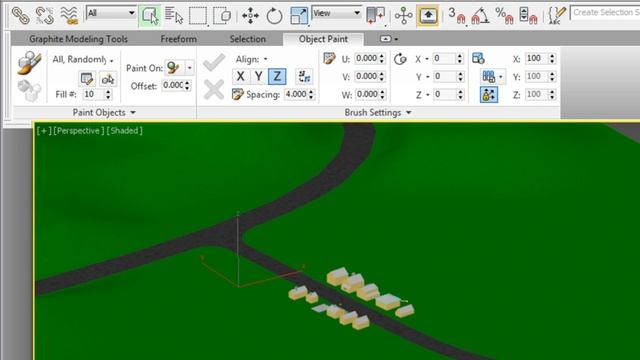The image size is (640, 360).
Task: Click Paint With Selected Objects brush
Action: pyautogui.click(x=29, y=62)
